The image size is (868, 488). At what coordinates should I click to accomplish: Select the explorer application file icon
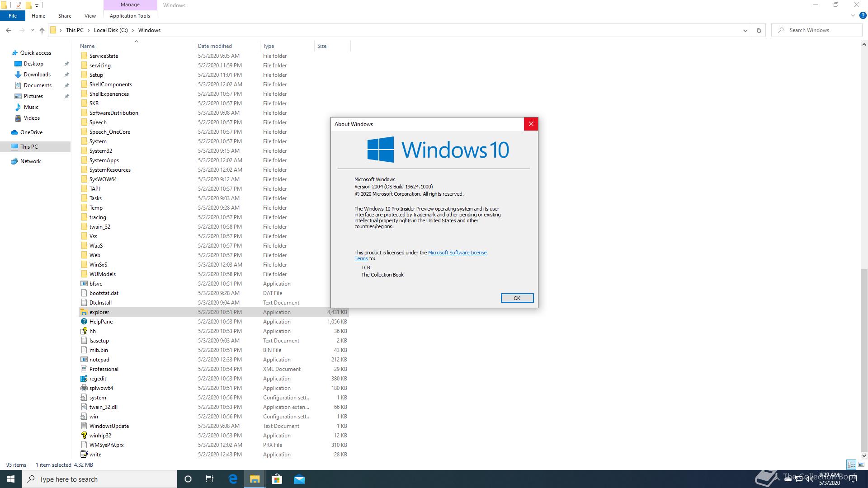click(x=84, y=312)
